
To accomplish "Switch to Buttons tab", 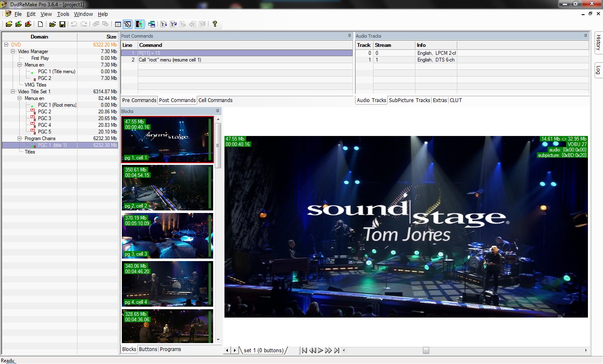I will click(x=148, y=349).
